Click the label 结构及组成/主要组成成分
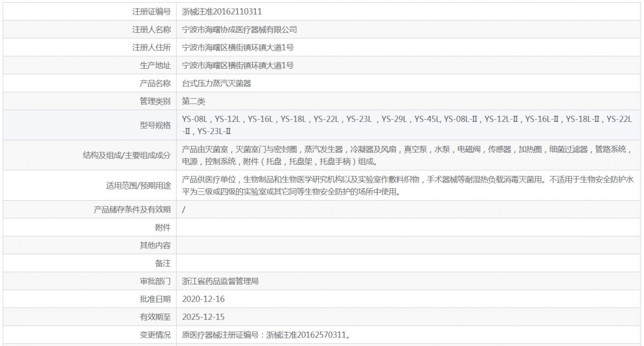 (127, 155)
